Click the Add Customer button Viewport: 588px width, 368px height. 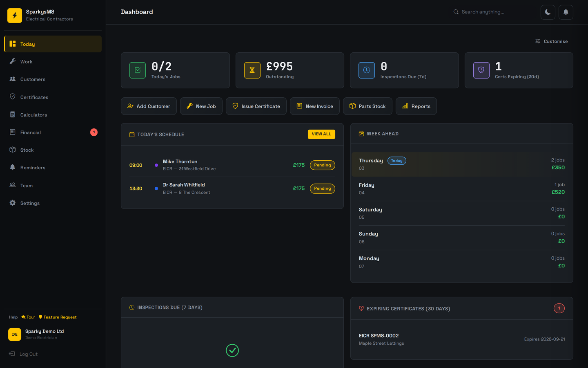tap(149, 106)
